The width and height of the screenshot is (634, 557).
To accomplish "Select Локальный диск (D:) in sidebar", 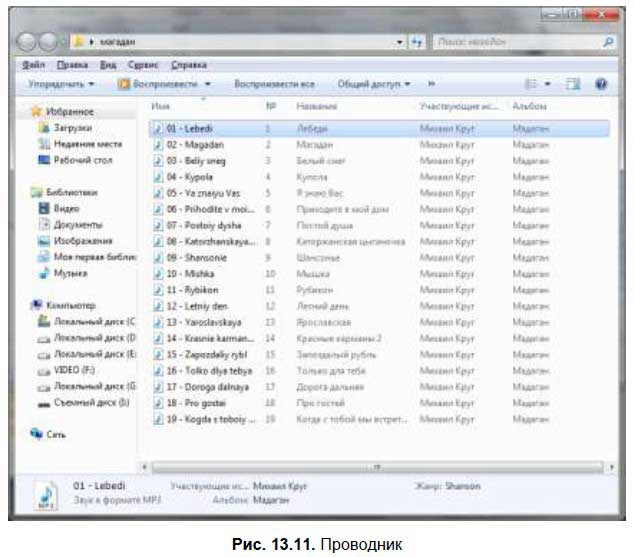I will pyautogui.click(x=95, y=338).
